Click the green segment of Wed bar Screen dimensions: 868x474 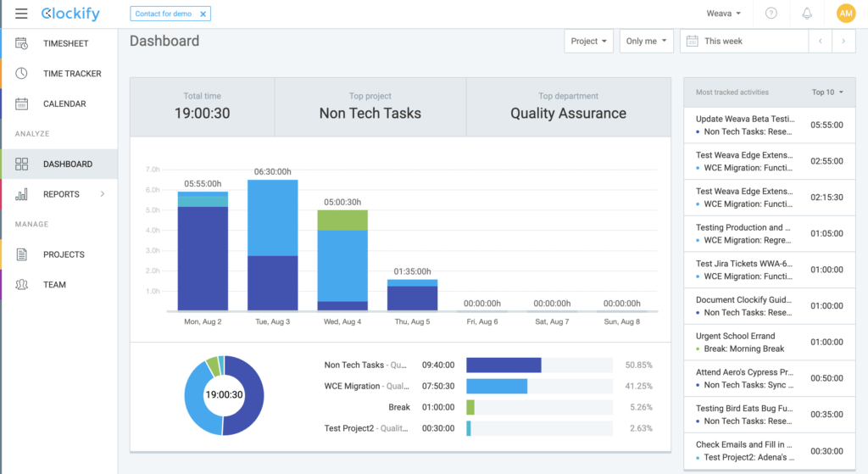pos(342,220)
